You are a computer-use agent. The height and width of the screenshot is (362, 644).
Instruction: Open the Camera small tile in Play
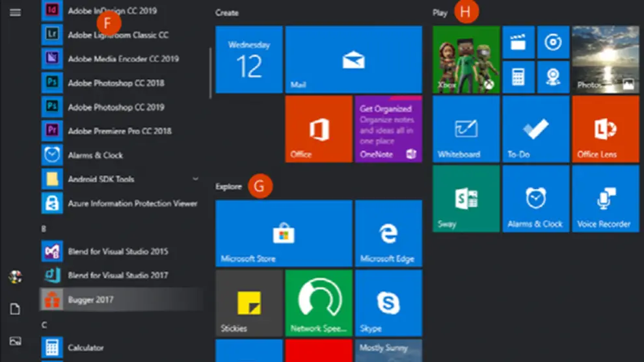[x=553, y=77]
